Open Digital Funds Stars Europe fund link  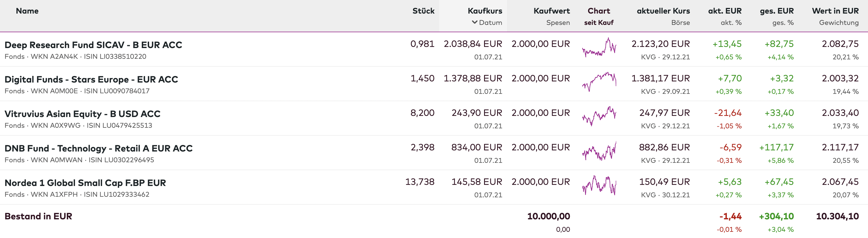tap(91, 79)
